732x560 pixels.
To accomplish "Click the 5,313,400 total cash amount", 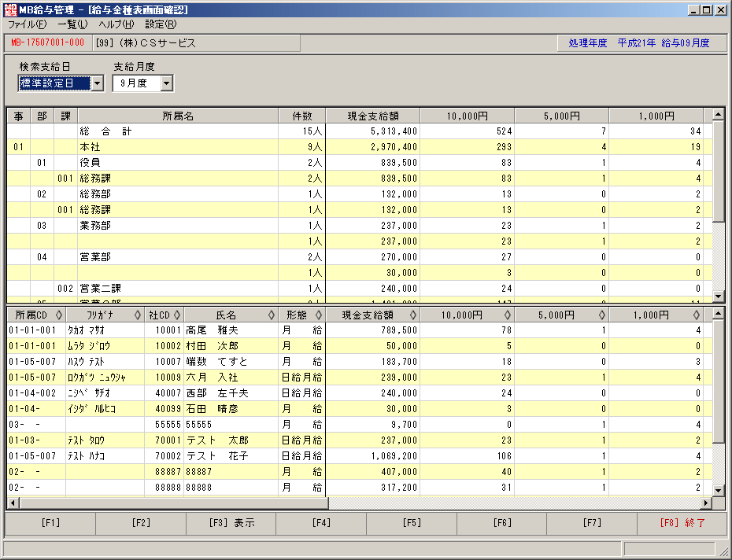I will [394, 131].
